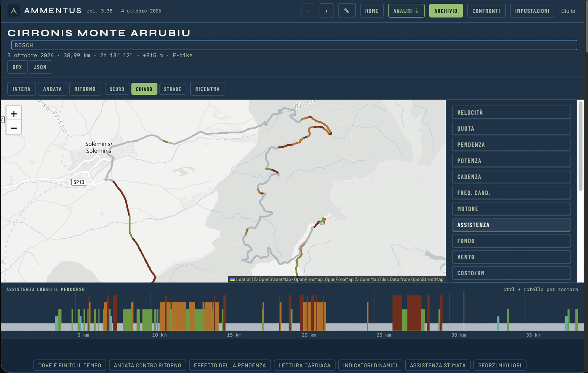
Task: Select the Motore metric
Action: (x=511, y=209)
